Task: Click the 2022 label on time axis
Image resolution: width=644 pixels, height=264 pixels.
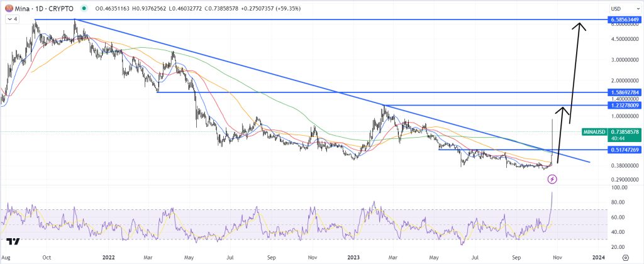Action: tap(108, 258)
